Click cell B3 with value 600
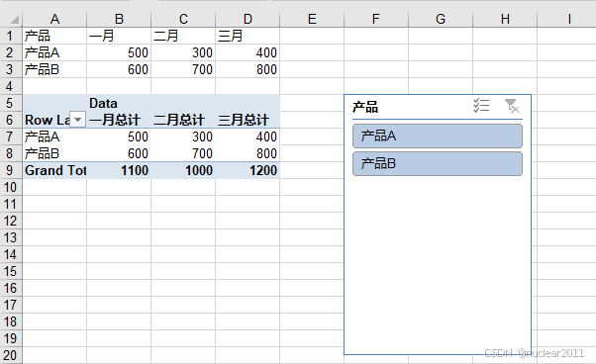Viewport: 596px width, 364px height. [x=119, y=69]
